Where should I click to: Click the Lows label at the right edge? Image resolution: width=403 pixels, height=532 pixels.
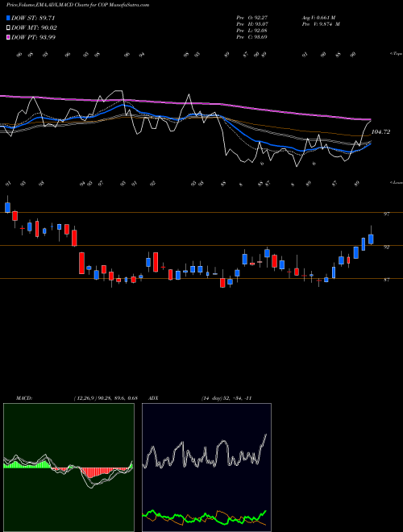[x=396, y=182]
